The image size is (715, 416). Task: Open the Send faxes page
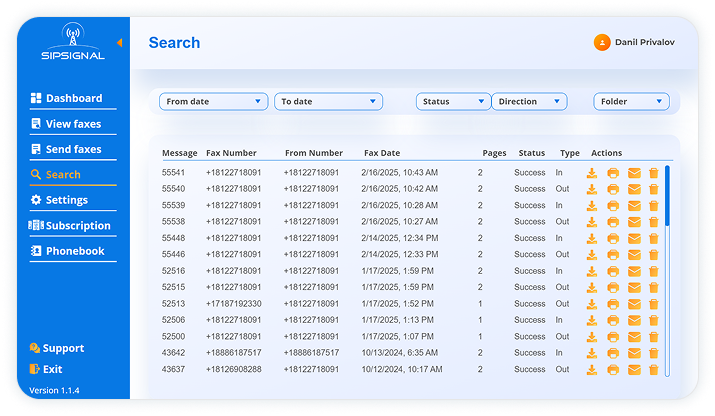(x=73, y=149)
